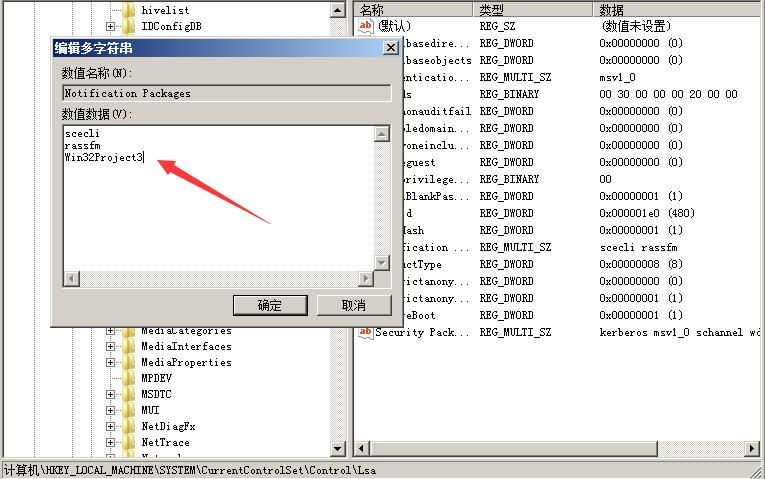
Task: Expand the MediaCategories tree node
Action: click(110, 331)
